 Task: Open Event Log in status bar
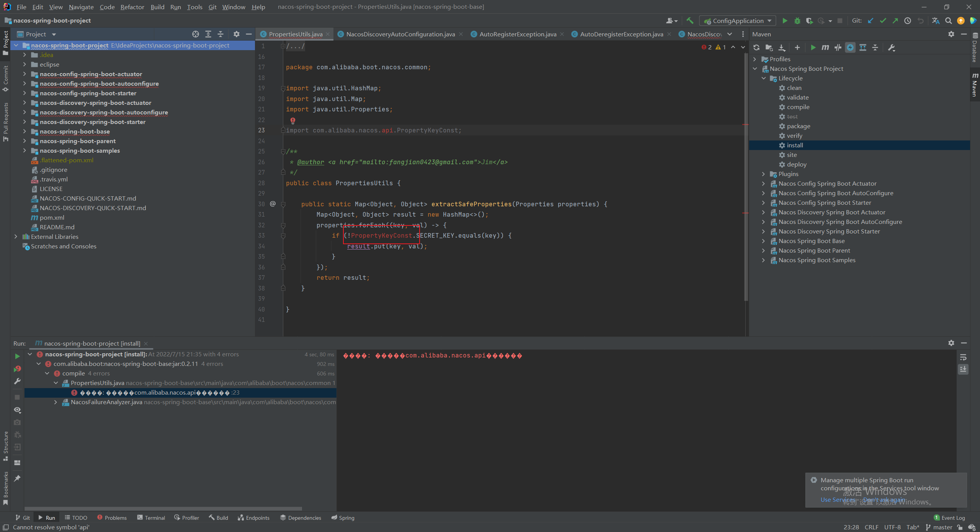click(x=949, y=517)
